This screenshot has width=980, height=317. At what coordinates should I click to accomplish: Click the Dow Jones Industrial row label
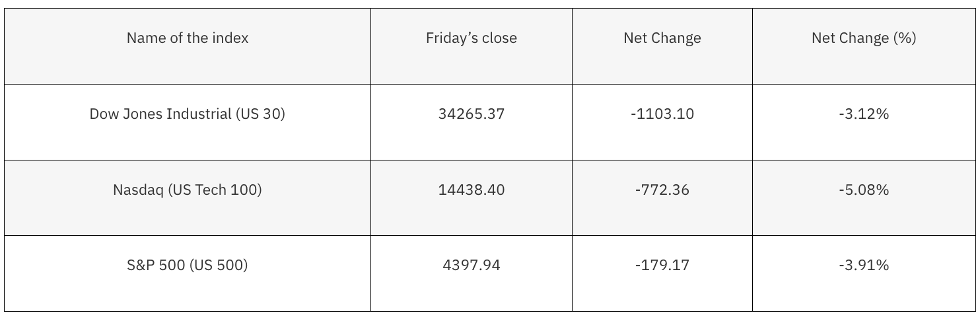[x=188, y=114]
